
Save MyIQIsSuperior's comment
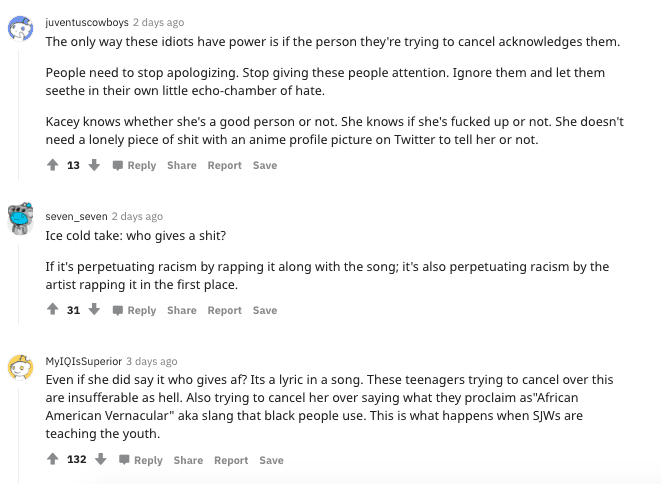[x=271, y=460]
